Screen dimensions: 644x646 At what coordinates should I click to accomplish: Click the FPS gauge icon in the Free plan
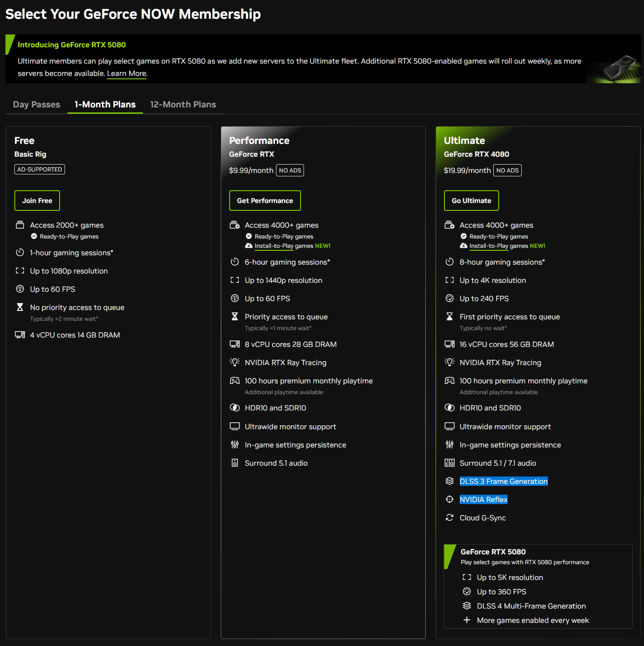(20, 289)
